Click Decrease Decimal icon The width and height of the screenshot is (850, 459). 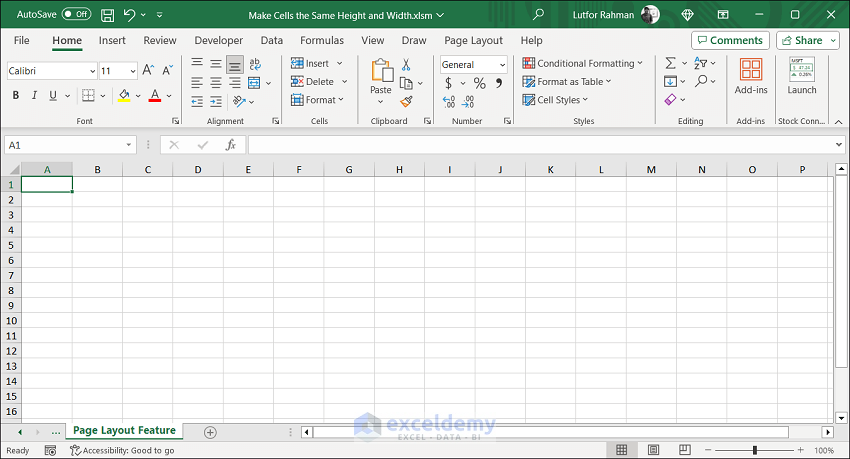[x=468, y=101]
